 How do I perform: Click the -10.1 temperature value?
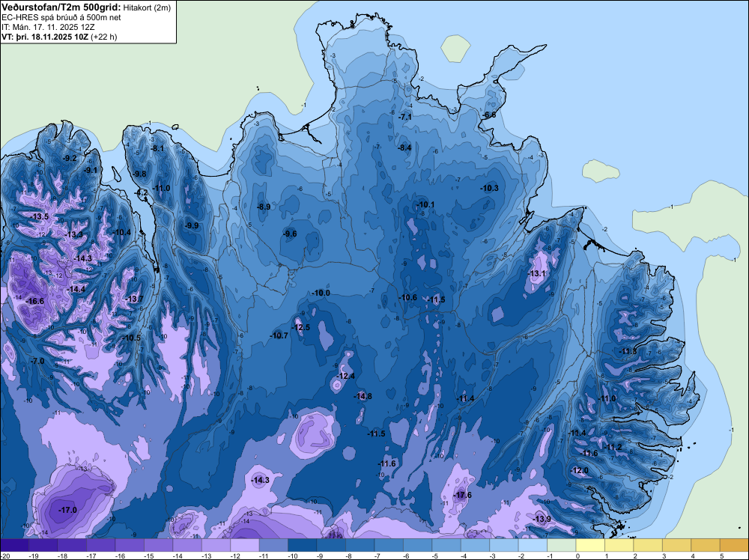[425, 205]
